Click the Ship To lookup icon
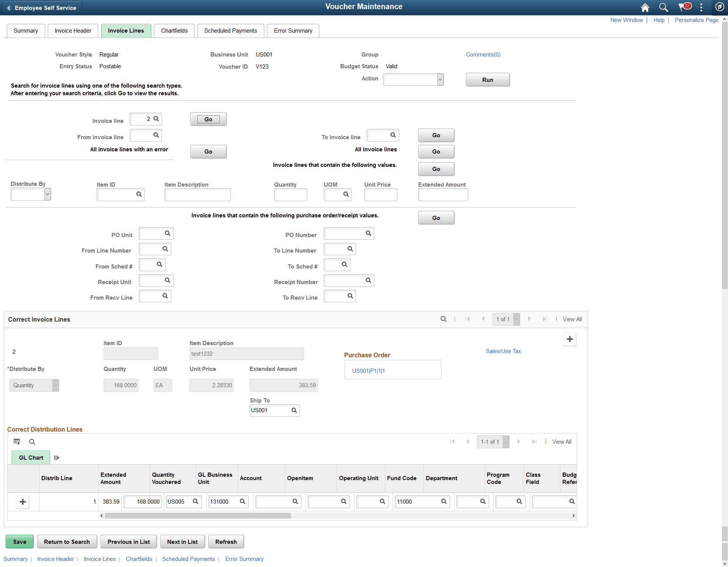The width and height of the screenshot is (728, 567). 294,410
